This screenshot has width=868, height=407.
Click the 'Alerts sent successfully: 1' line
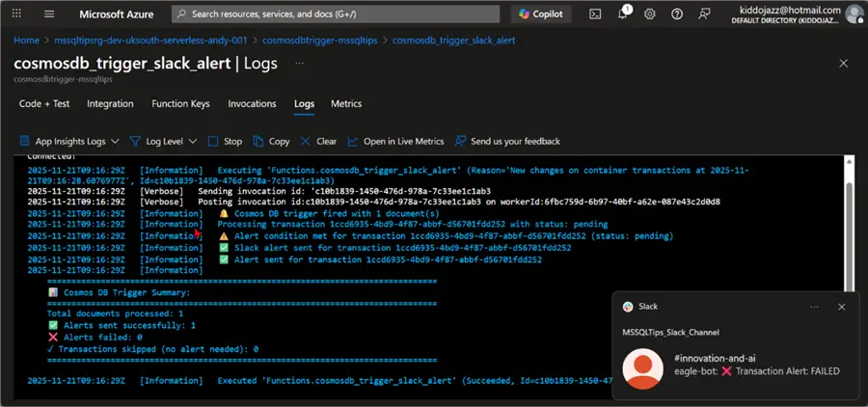(122, 326)
